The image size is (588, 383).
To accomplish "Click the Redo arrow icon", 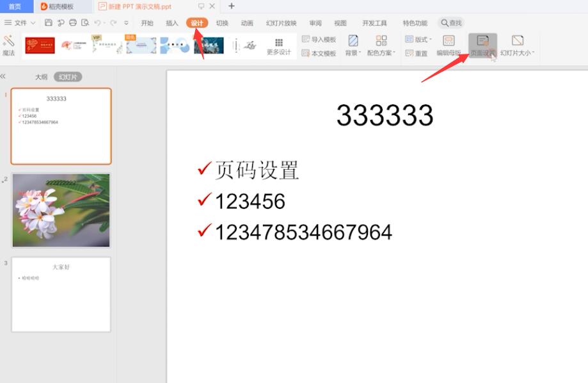I will [x=113, y=22].
